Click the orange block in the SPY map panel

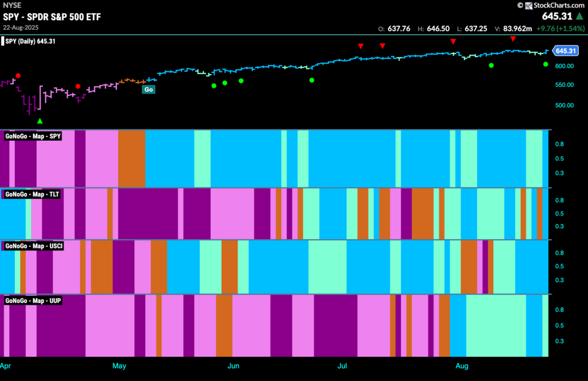[131, 159]
